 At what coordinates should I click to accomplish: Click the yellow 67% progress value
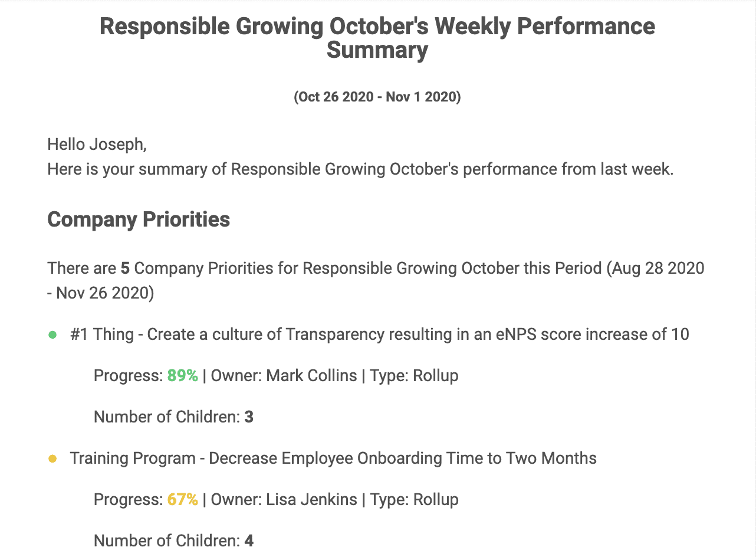coord(183,500)
